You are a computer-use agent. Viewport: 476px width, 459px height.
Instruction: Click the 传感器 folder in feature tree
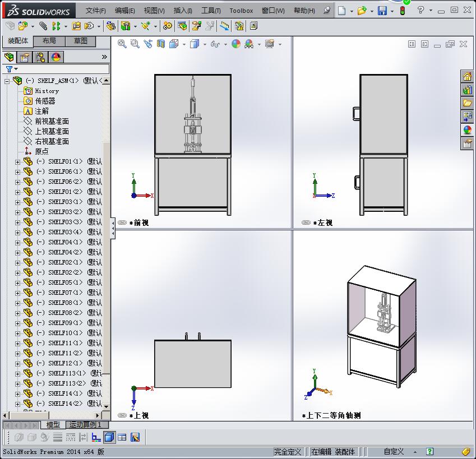pos(45,101)
